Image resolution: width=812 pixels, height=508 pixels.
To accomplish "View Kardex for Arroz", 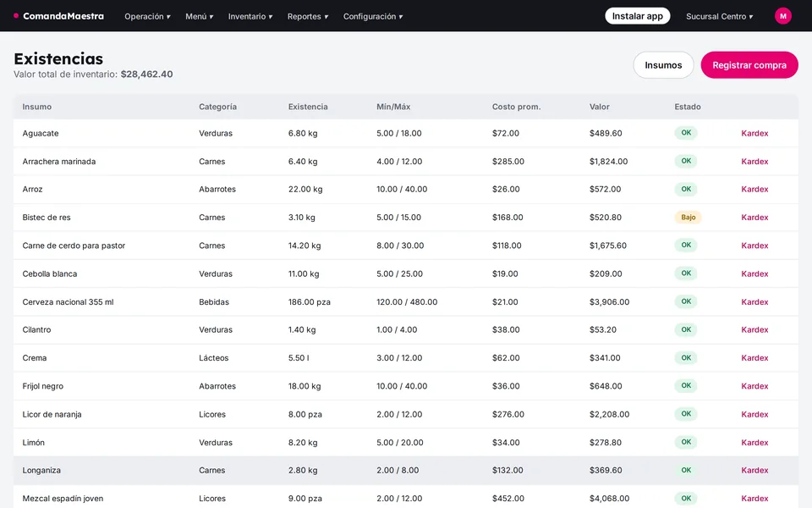I will coord(754,189).
